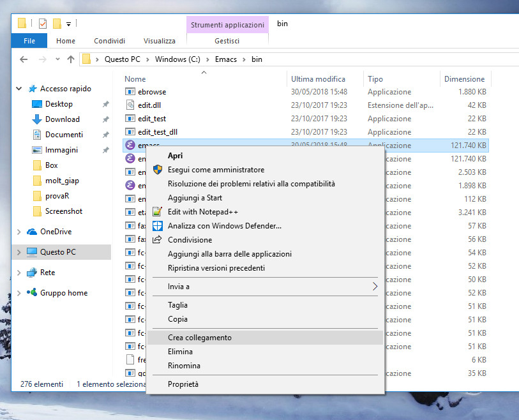This screenshot has height=420, width=519.
Task: Expand the Questo PC tree node
Action: tap(19, 252)
